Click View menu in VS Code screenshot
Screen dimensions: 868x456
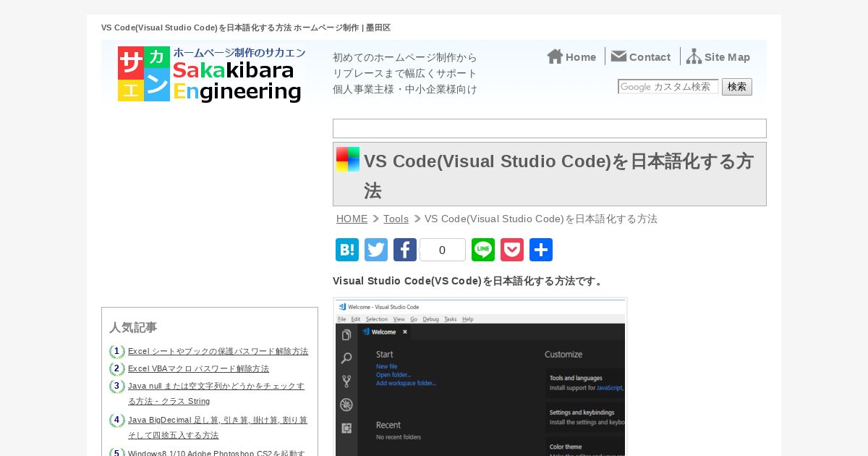click(x=399, y=319)
